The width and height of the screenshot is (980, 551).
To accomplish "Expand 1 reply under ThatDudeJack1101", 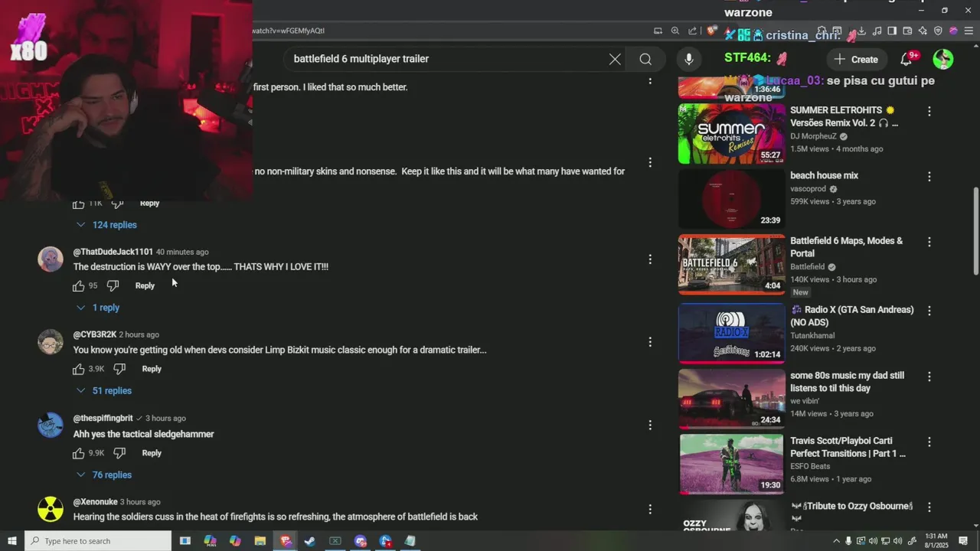I will [98, 308].
